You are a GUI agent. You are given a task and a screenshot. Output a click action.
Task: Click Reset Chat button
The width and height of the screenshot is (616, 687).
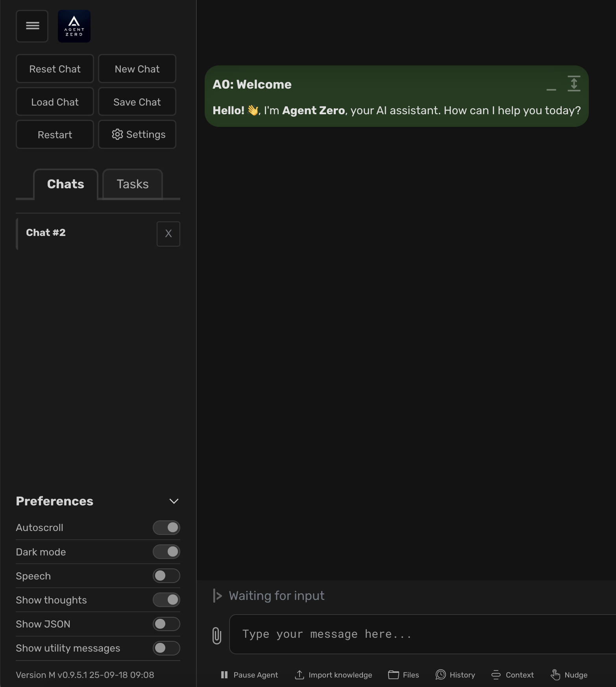(55, 69)
